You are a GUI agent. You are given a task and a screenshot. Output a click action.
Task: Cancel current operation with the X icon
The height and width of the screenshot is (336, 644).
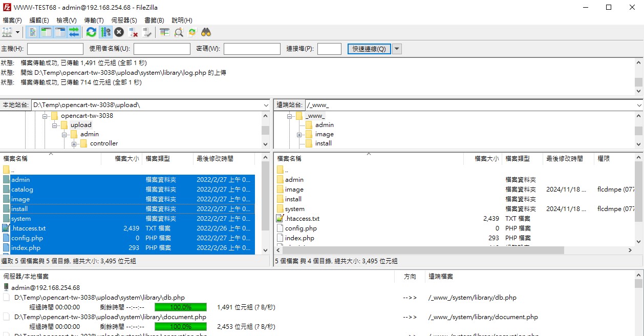click(119, 32)
